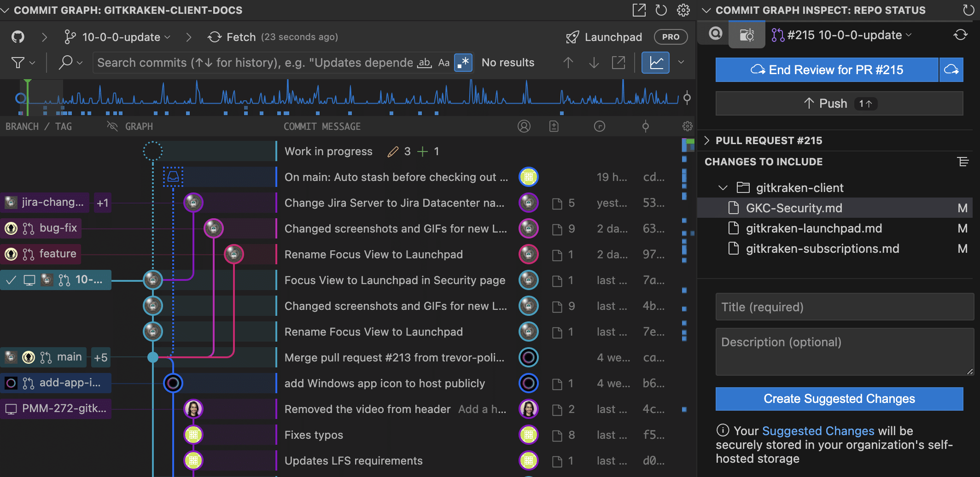The height and width of the screenshot is (477, 980).
Task: Open column settings gear in graph header
Action: [x=688, y=126]
